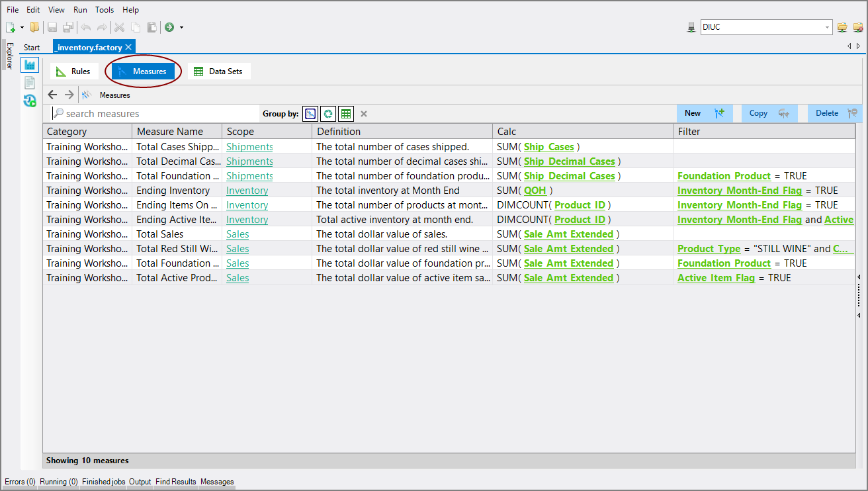Click the green run arrow in toolbar

click(x=170, y=27)
